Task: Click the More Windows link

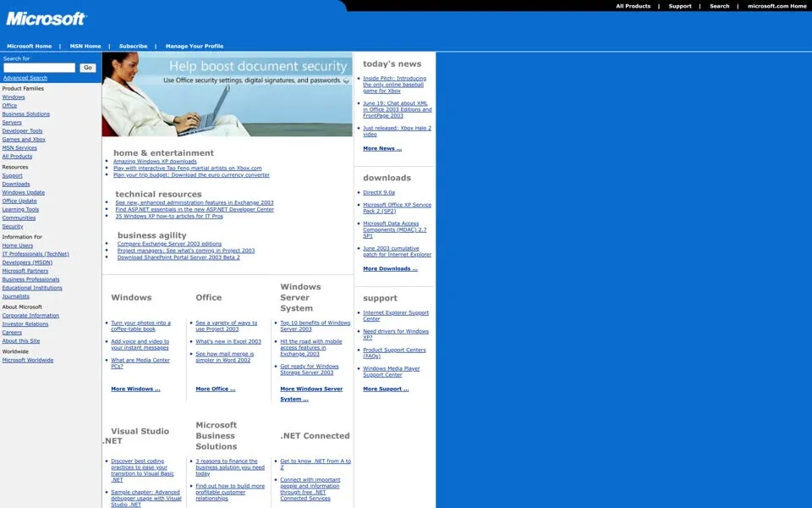Action: click(135, 389)
